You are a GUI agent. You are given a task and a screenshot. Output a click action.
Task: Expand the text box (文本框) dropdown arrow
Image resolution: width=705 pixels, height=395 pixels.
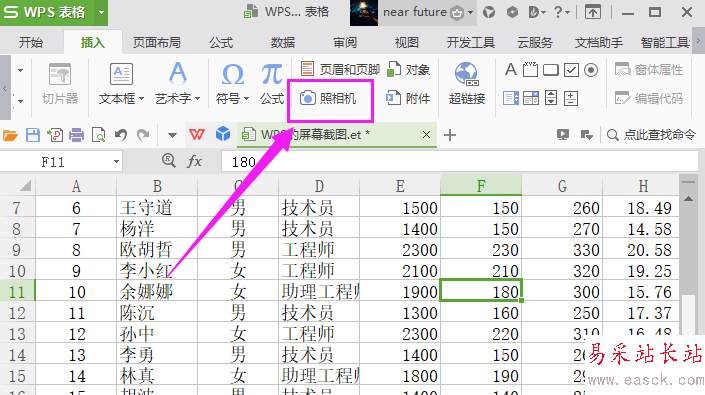click(x=141, y=99)
